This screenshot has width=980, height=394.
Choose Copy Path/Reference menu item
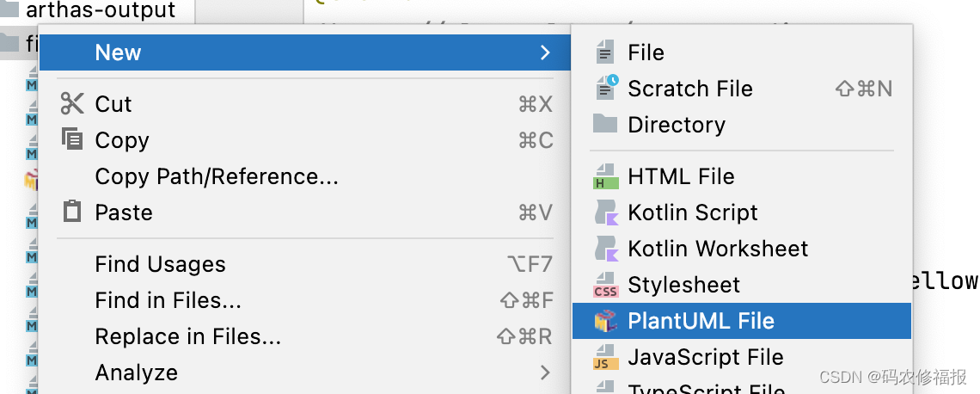(217, 176)
